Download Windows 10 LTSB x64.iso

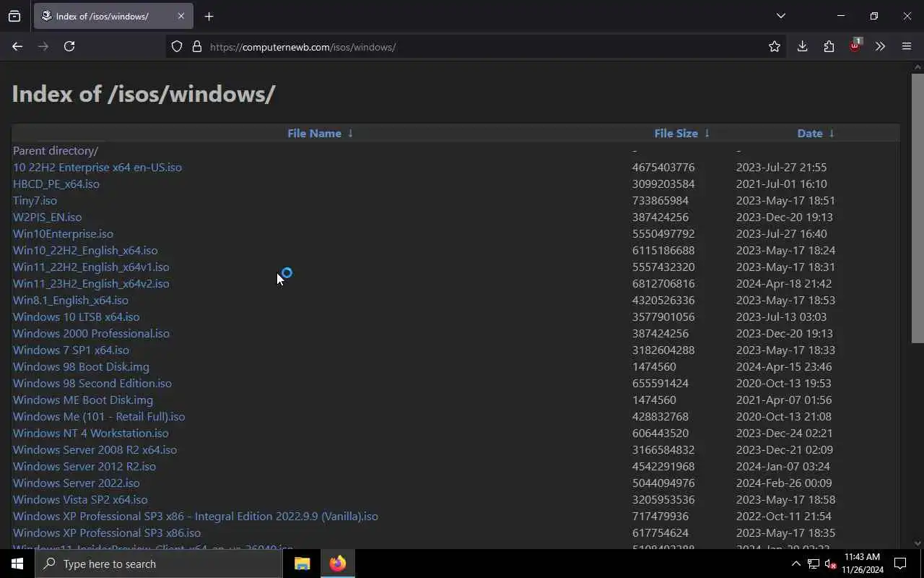click(x=77, y=316)
